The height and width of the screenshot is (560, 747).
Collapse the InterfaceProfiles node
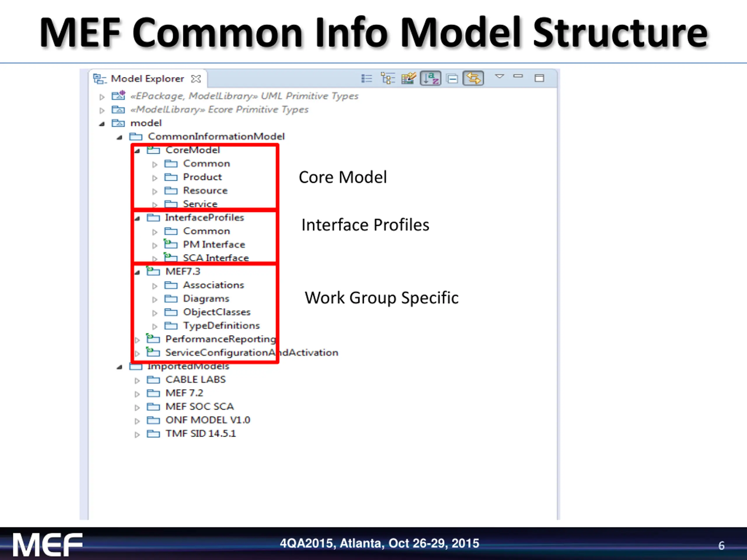tap(137, 218)
